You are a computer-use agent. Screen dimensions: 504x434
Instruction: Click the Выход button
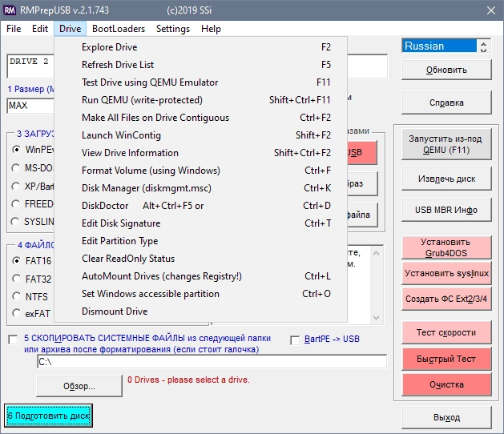point(446,417)
